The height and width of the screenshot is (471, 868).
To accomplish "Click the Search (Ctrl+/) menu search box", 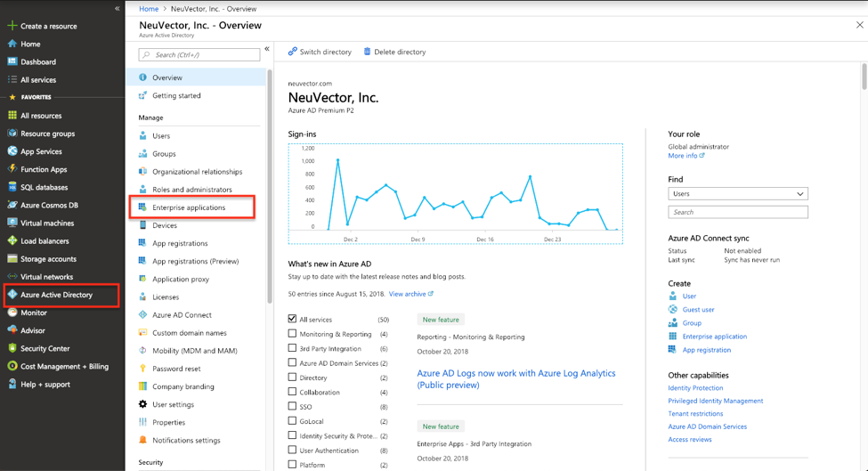I will [199, 55].
